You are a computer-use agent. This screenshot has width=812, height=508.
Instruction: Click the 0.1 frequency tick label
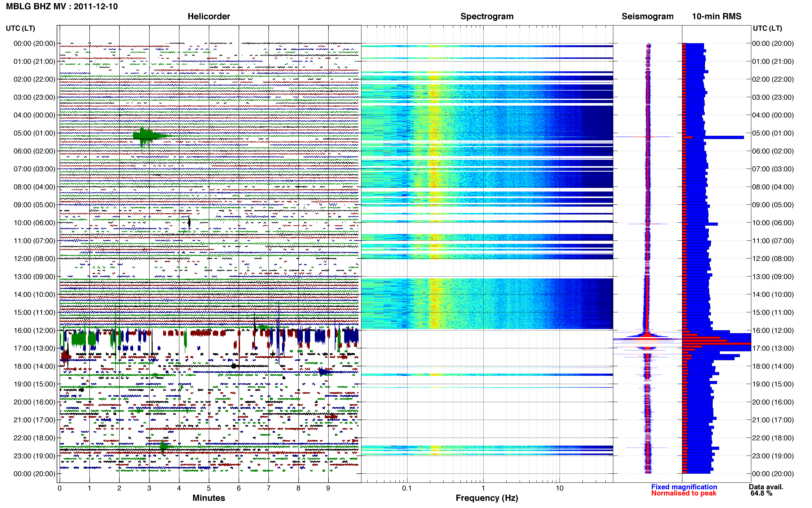click(x=407, y=488)
